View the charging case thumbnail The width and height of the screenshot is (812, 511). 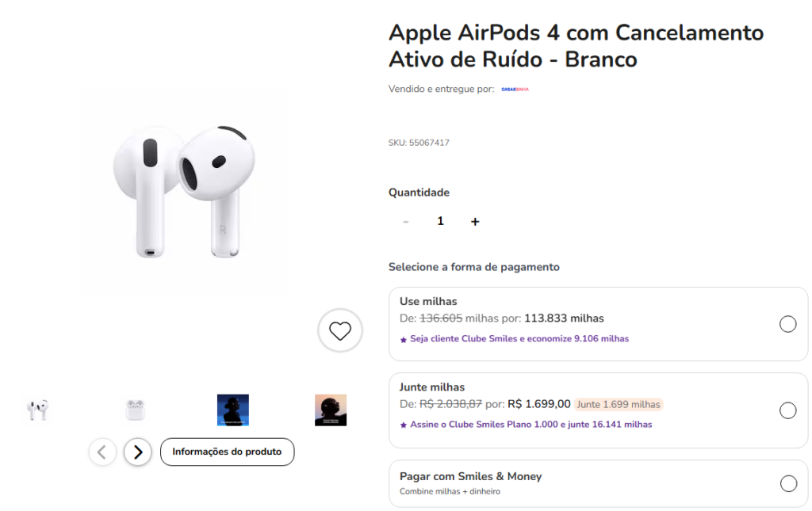135,410
